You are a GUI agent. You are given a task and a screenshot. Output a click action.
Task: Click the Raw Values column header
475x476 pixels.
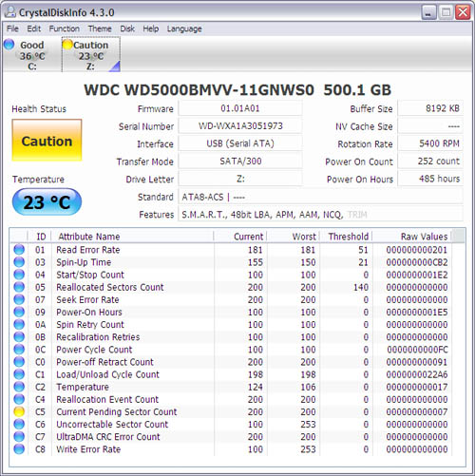411,237
